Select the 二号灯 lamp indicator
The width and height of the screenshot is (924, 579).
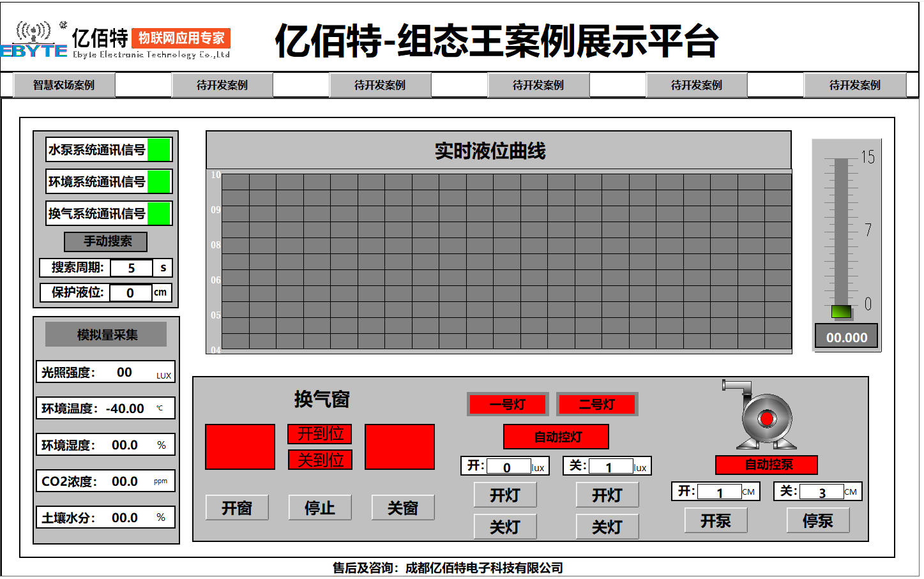coord(597,404)
